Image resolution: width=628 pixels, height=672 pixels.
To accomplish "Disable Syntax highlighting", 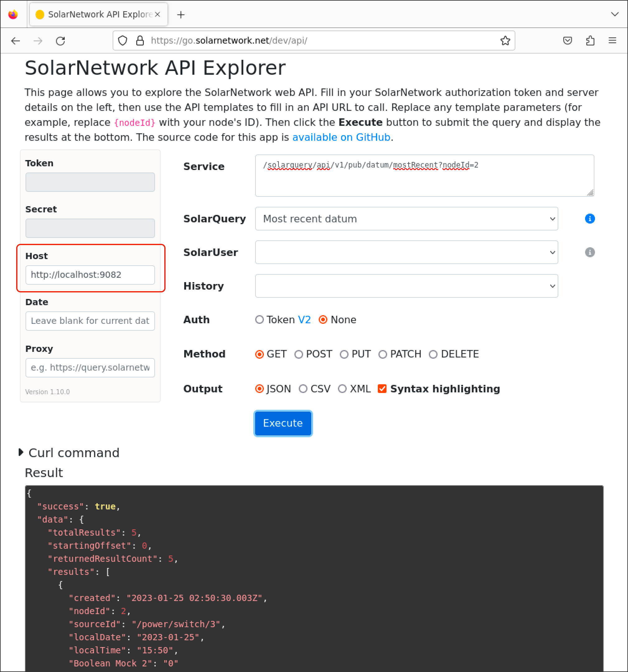I will click(382, 389).
